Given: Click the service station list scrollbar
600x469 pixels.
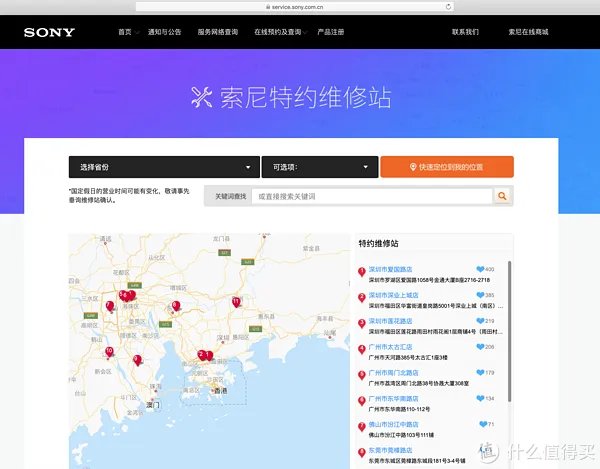Looking at the screenshot, I should pos(509,331).
